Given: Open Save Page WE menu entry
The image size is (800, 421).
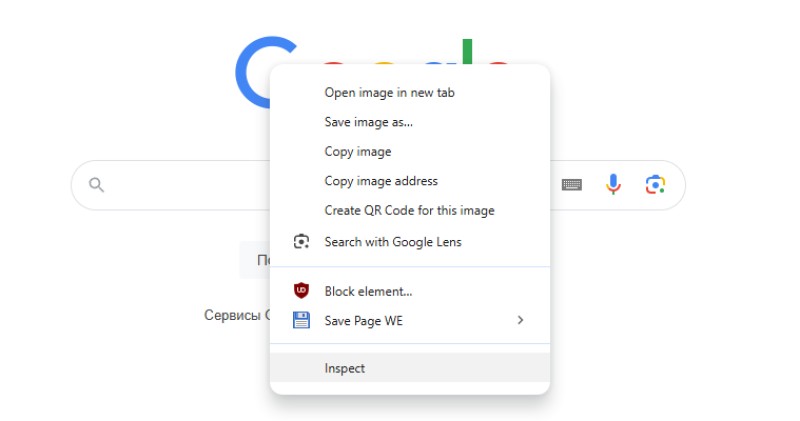Looking at the screenshot, I should [x=363, y=320].
